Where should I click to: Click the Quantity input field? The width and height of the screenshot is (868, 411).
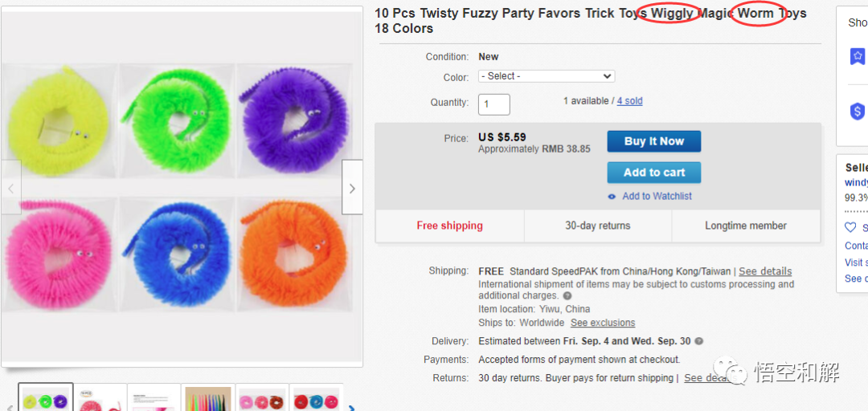click(493, 104)
